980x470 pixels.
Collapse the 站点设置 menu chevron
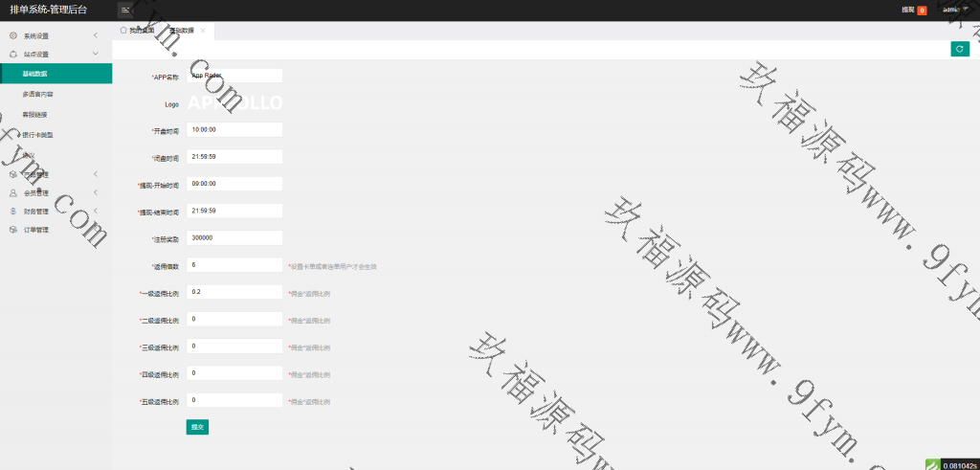[96, 55]
